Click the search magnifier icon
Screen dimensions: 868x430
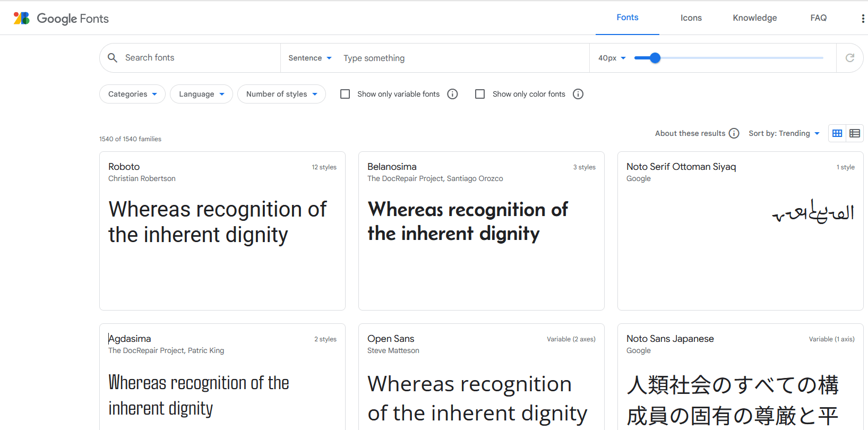click(x=113, y=58)
